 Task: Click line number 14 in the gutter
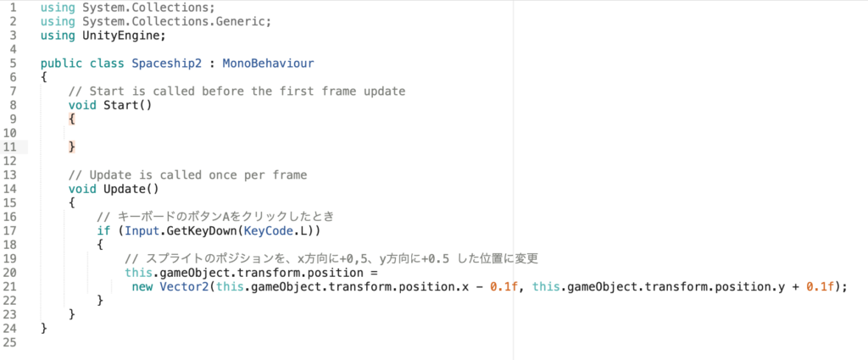click(12, 189)
